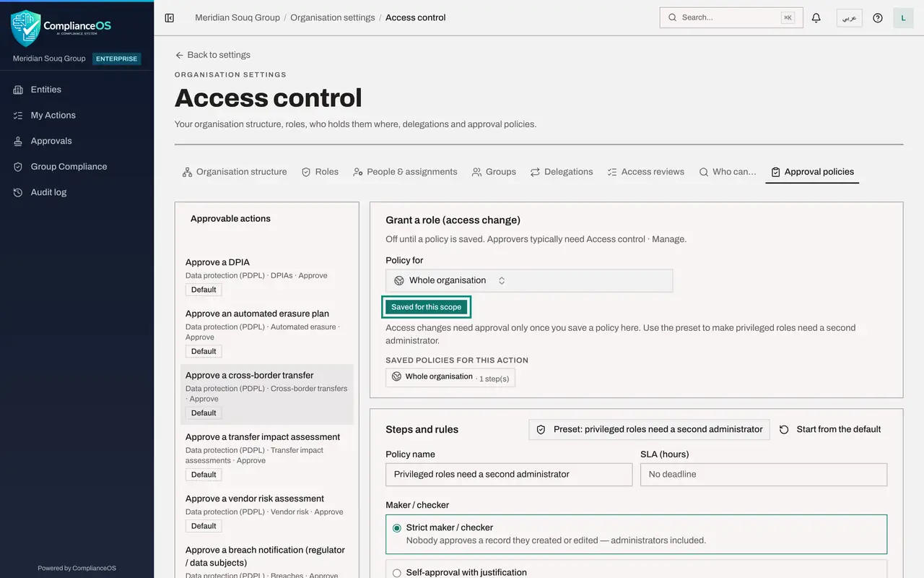Click the Approvals stamp icon
This screenshot has width=924, height=578.
[x=18, y=141]
